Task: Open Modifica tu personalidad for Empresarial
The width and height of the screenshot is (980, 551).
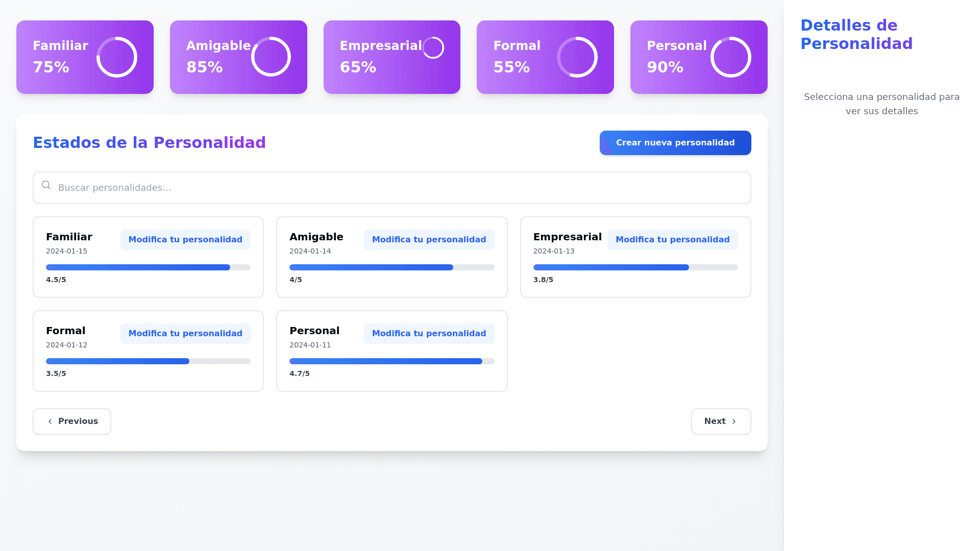Action: click(x=672, y=240)
